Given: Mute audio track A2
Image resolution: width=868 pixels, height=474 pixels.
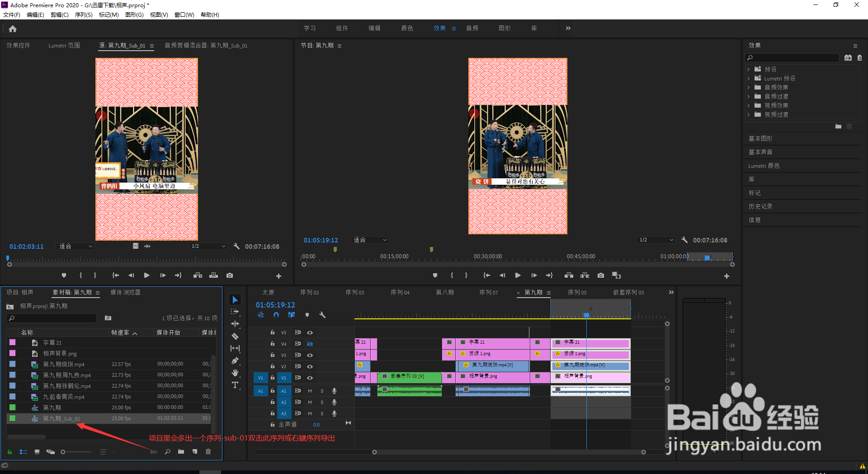Looking at the screenshot, I should point(310,402).
